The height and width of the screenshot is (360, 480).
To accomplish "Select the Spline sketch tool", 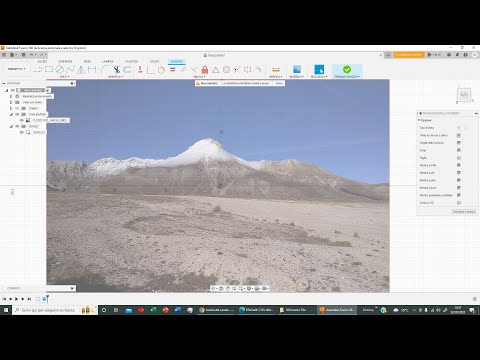I will (70, 69).
